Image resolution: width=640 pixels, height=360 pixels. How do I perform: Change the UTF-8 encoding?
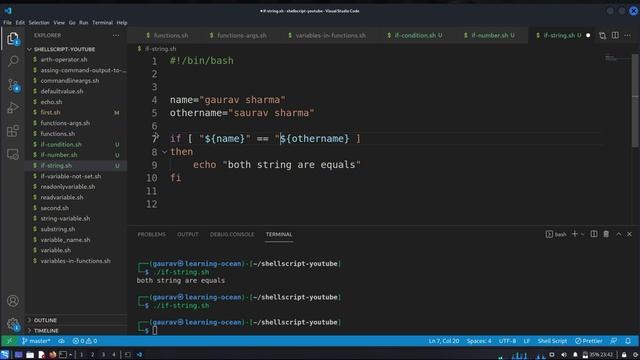507,341
